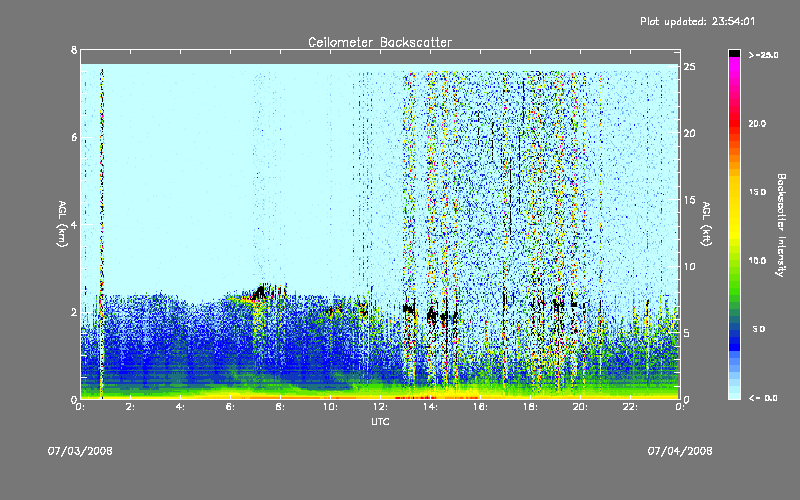
Task: Click the '10.0' colorbar label
Action: [758, 261]
